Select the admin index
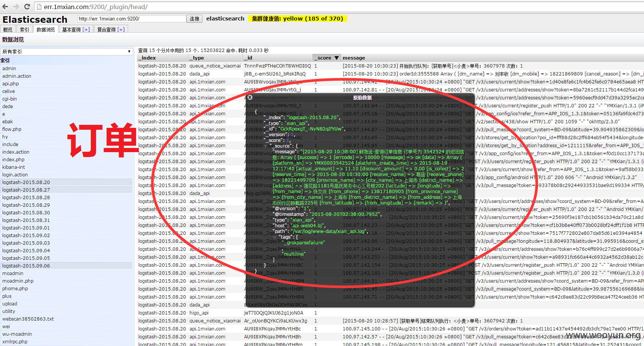The image size is (644, 346). [x=66, y=69]
